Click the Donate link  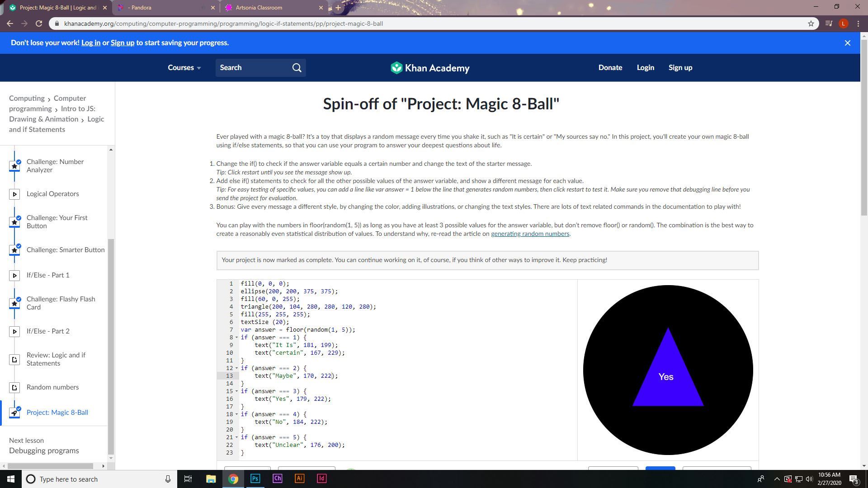coord(610,68)
